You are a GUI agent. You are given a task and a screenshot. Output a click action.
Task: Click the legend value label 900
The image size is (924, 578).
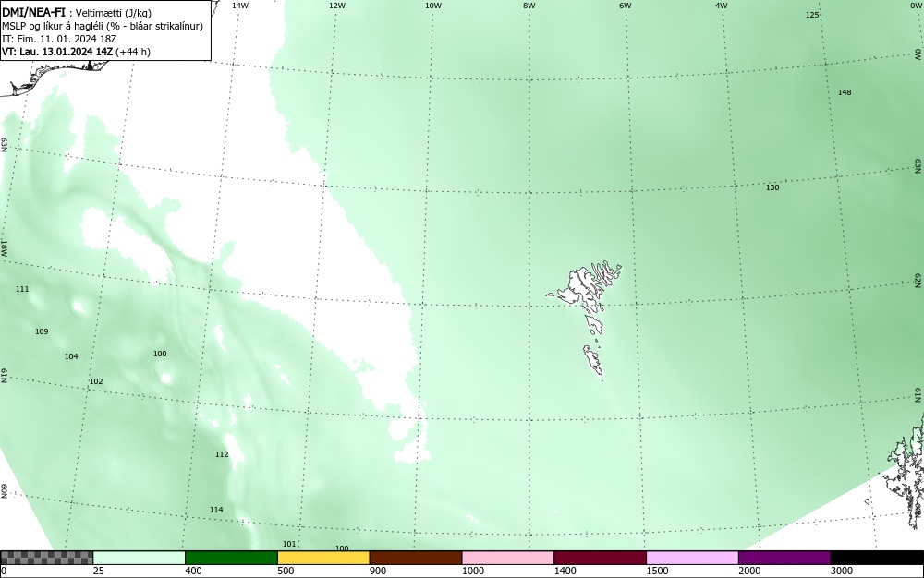coord(378,571)
